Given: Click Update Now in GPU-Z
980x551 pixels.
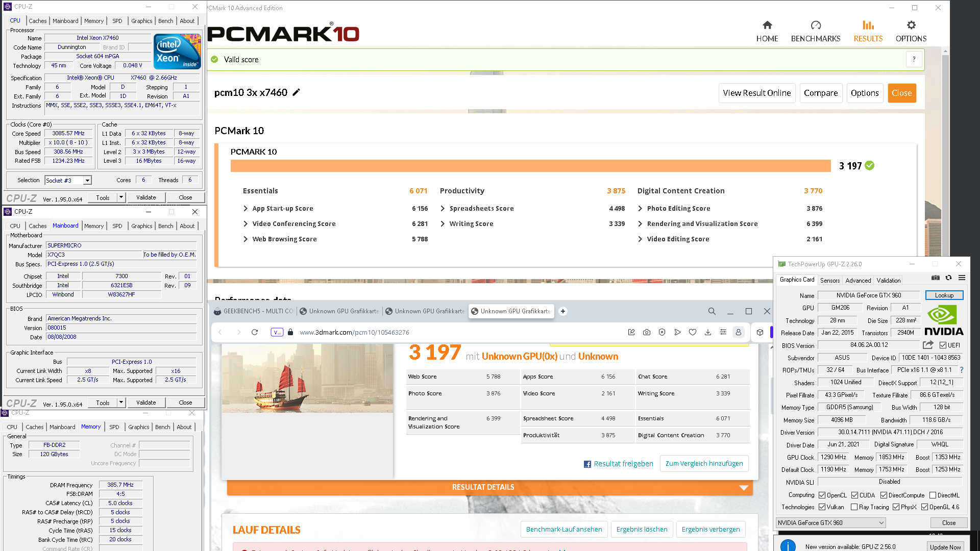Looking at the screenshot, I should 945,547.
